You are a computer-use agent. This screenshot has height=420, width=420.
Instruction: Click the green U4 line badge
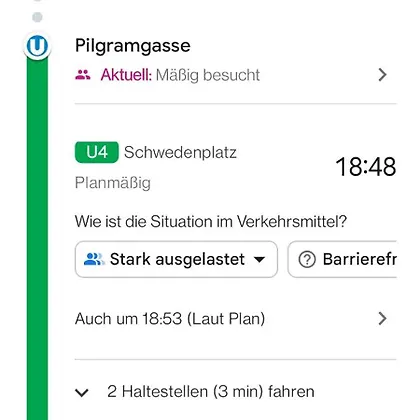point(97,152)
